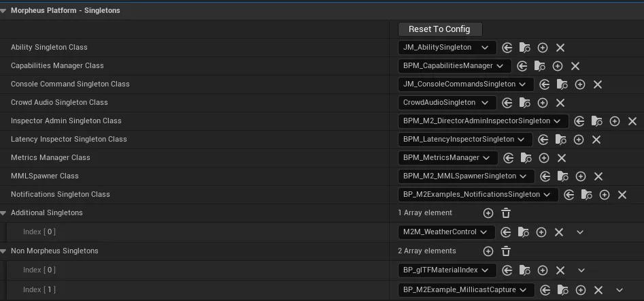Add element to Additional Singletons array
This screenshot has width=644, height=301.
tap(488, 213)
